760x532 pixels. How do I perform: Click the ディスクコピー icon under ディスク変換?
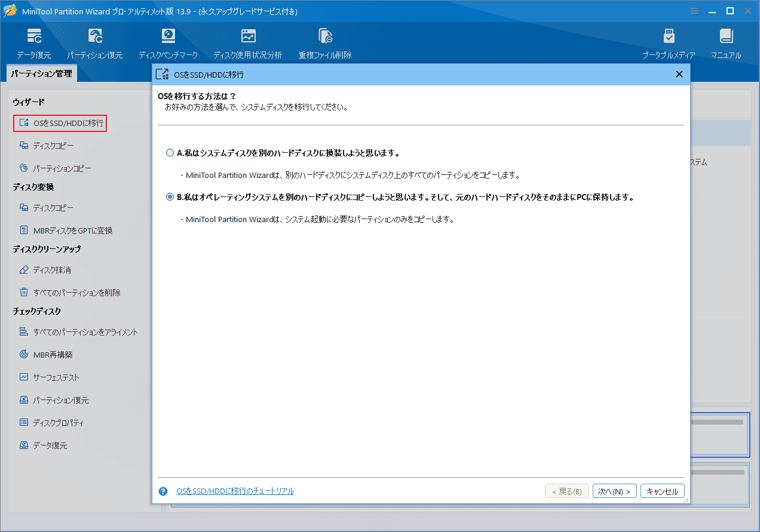24,208
